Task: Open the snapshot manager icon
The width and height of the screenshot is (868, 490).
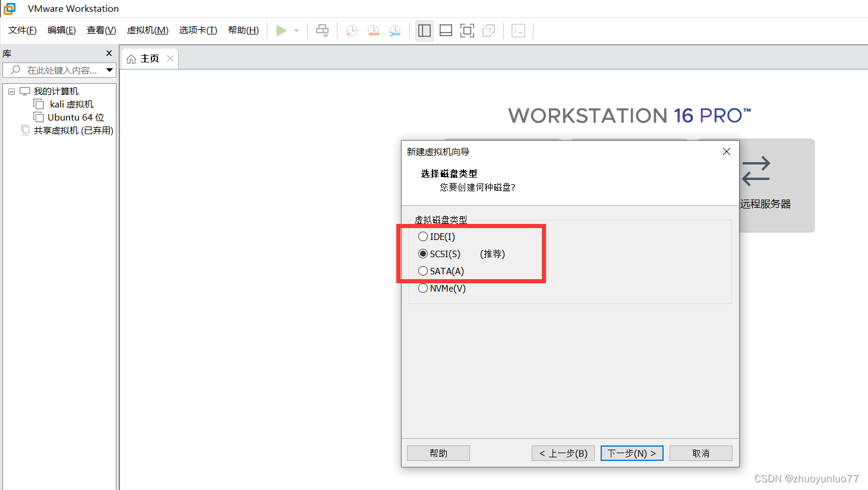Action: click(394, 31)
